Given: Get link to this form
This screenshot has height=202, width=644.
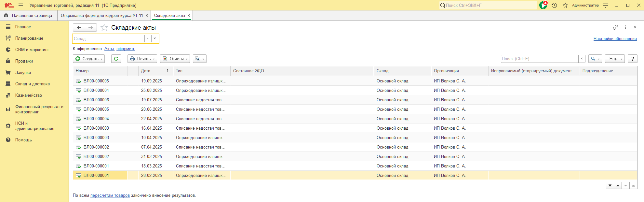Looking at the screenshot, I should (x=615, y=27).
